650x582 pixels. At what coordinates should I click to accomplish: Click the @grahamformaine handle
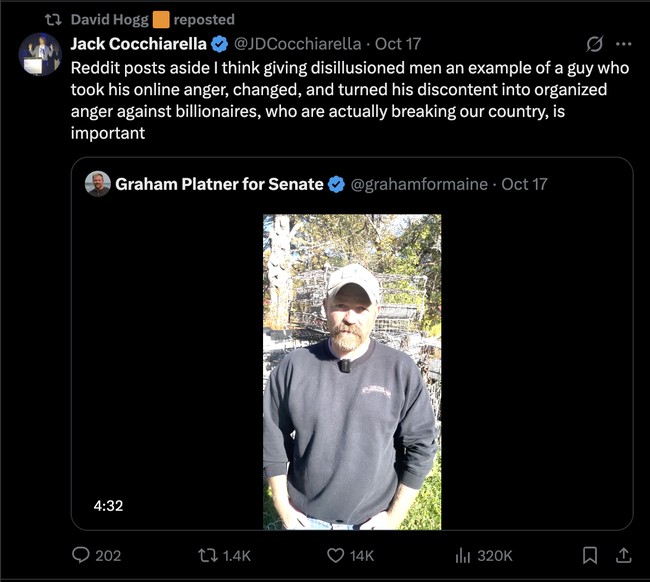pyautogui.click(x=420, y=184)
